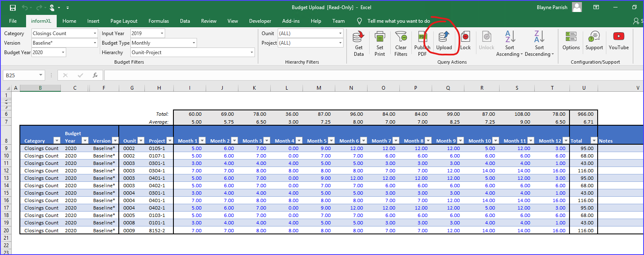Viewport: 644px width, 255px height.
Task: Click the circled Upload icon
Action: [x=443, y=41]
